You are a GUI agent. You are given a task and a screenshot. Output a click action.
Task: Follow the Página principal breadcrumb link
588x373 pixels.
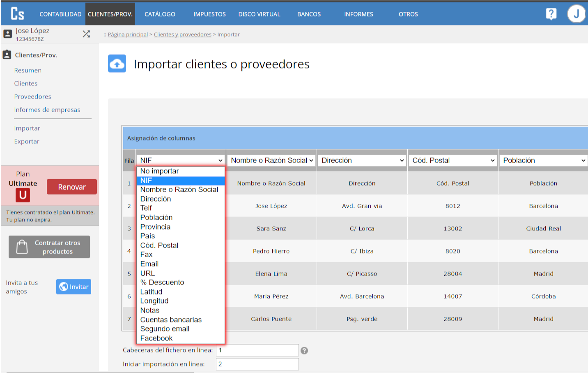[x=128, y=35]
